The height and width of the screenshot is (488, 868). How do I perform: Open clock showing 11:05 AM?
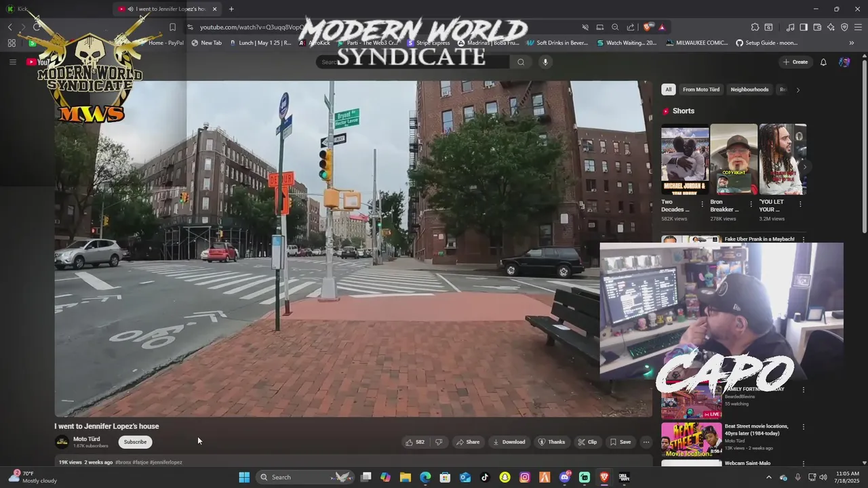(x=848, y=477)
